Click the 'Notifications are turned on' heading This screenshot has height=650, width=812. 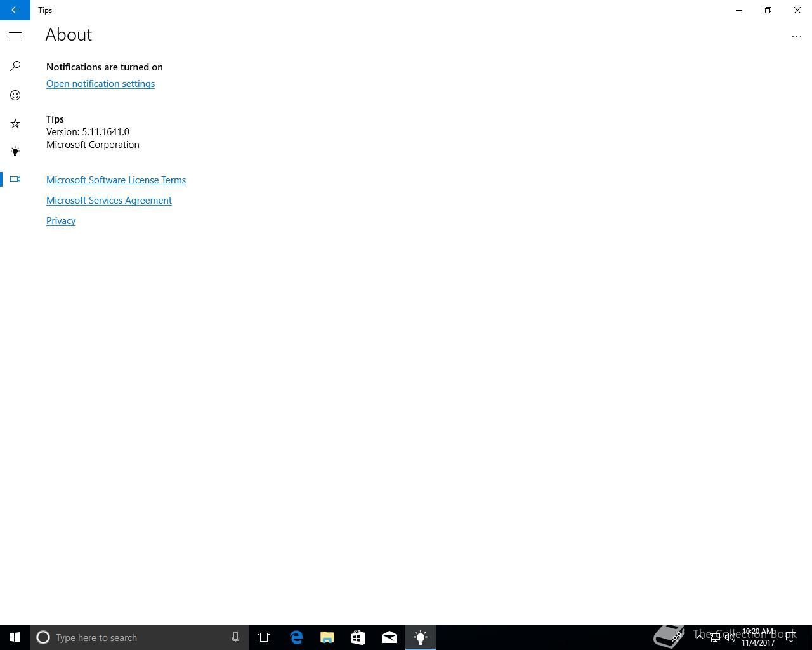[105, 67]
